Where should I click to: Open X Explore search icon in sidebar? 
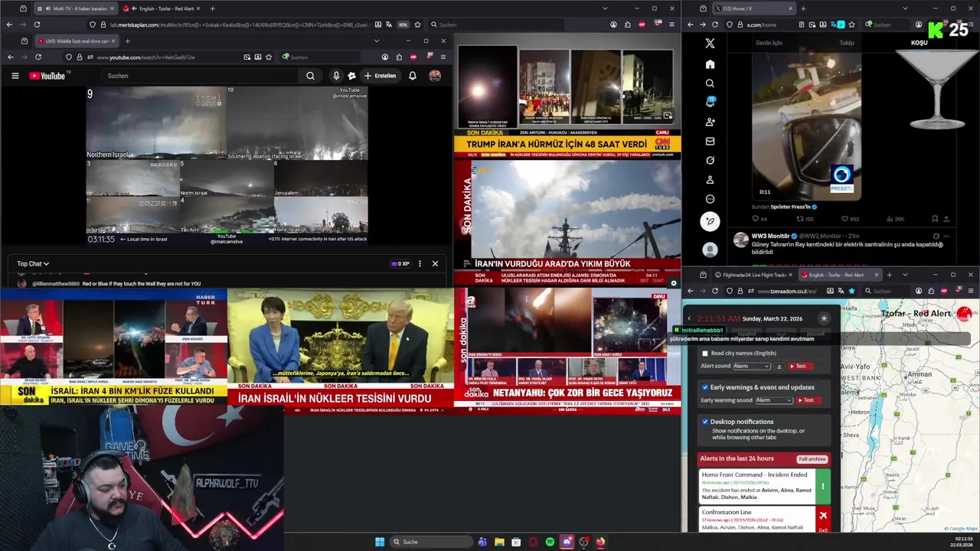coord(710,83)
